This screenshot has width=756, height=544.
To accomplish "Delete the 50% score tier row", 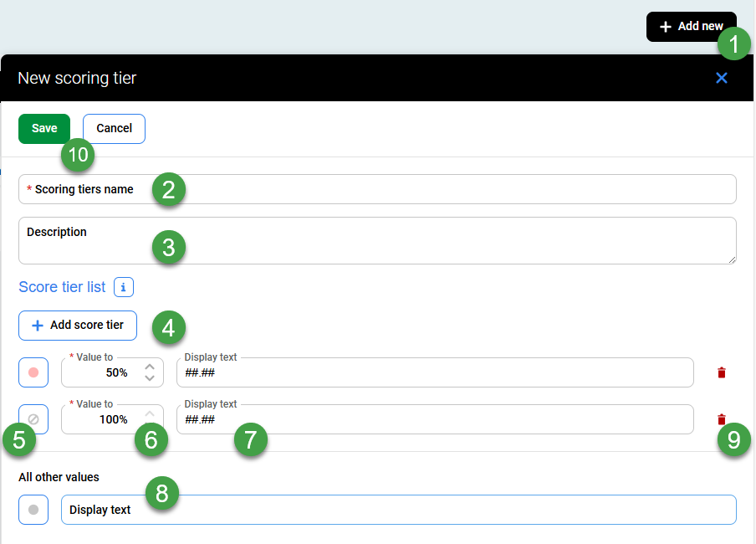I will point(722,373).
